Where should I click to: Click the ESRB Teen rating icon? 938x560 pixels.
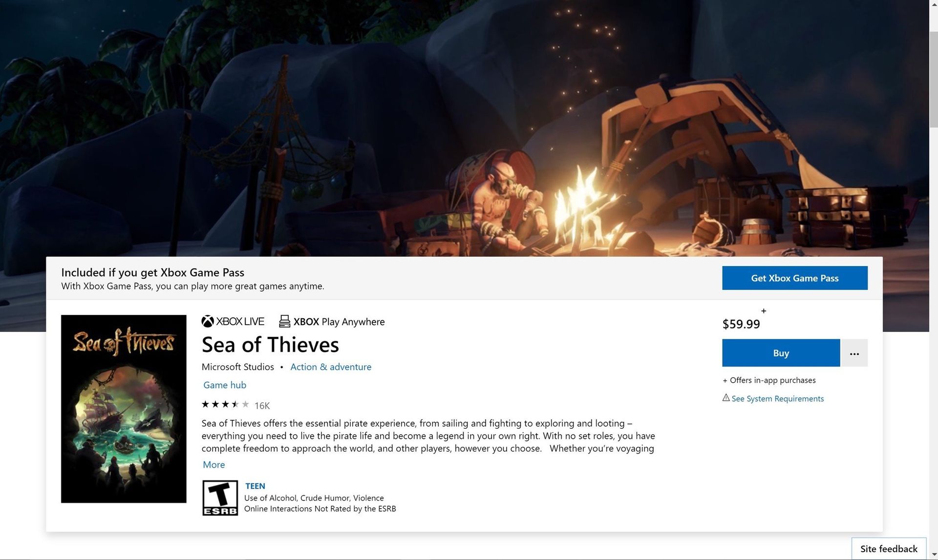[220, 498]
